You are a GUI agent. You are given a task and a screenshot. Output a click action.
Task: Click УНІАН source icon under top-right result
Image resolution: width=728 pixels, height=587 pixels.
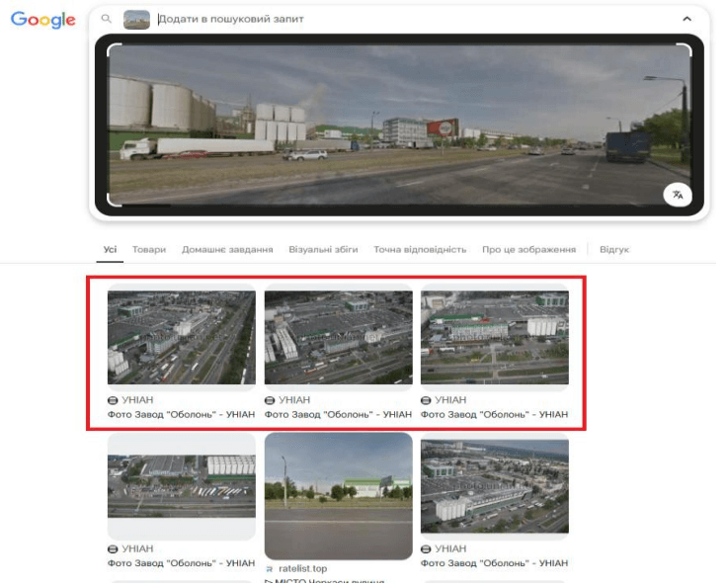pos(426,400)
